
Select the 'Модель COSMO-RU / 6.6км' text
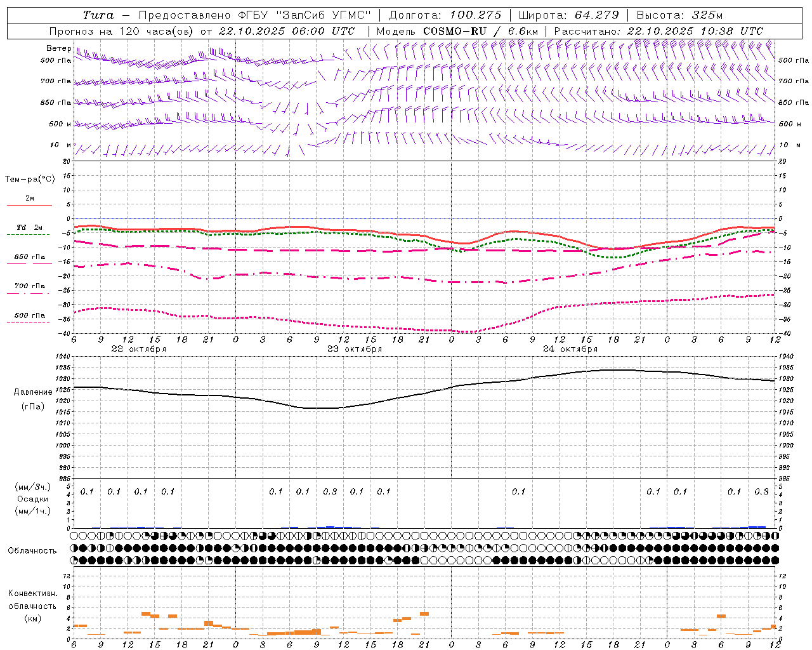pyautogui.click(x=457, y=31)
